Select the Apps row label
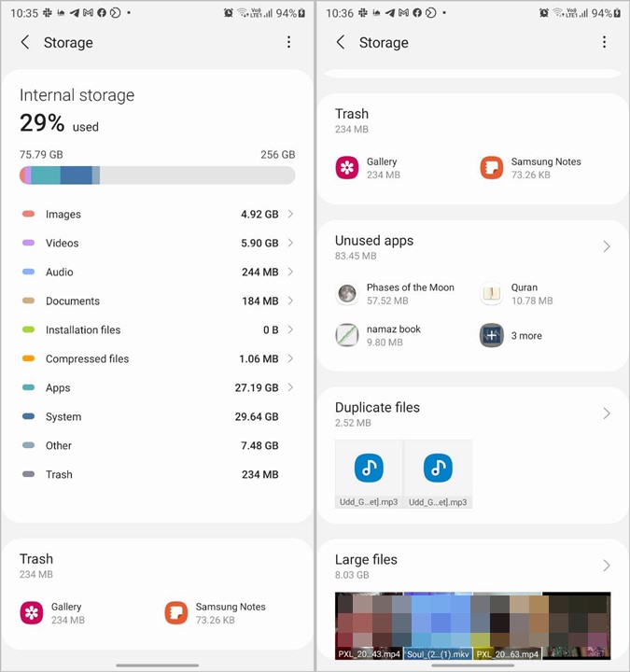The image size is (630, 672). tap(58, 388)
